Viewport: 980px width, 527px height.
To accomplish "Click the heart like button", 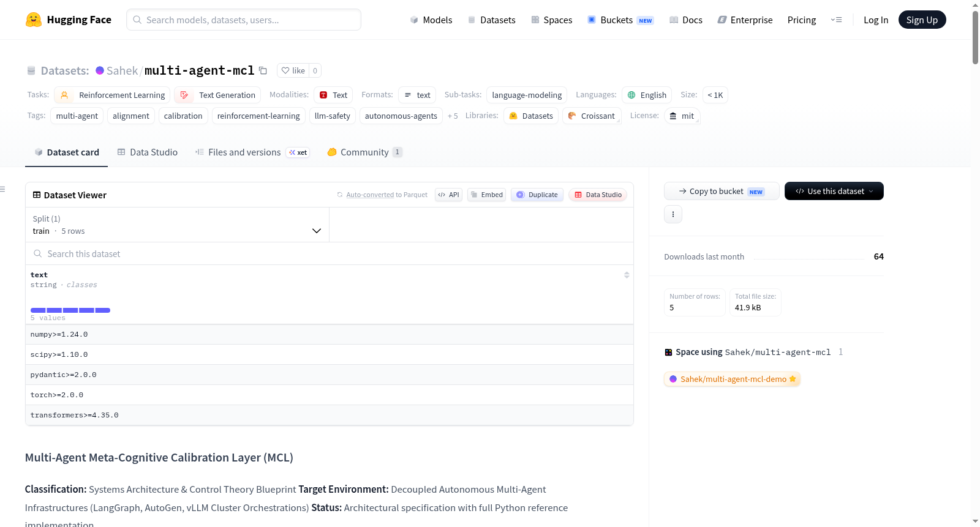I will click(x=293, y=70).
